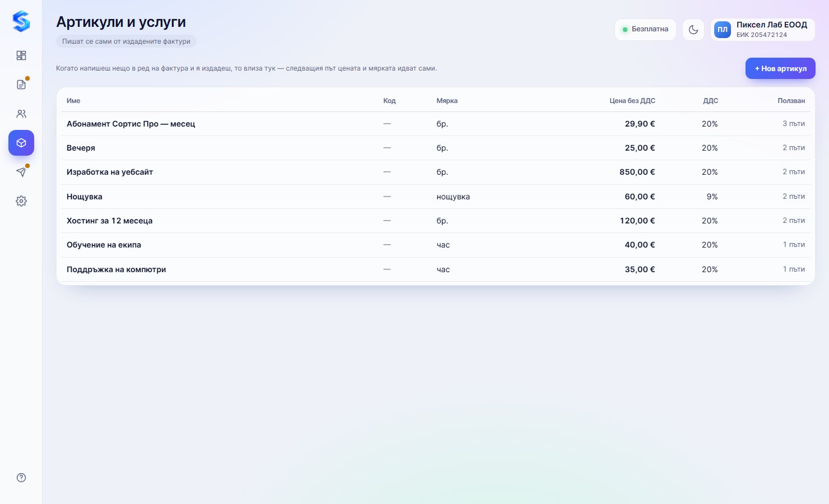Click the '9%' VAT value
The height and width of the screenshot is (504, 829).
tap(712, 197)
